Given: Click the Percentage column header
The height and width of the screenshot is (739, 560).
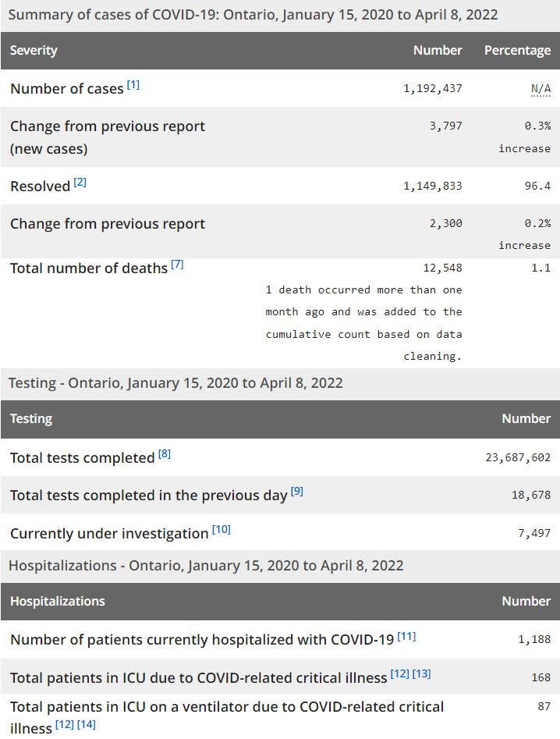Looking at the screenshot, I should 517,50.
